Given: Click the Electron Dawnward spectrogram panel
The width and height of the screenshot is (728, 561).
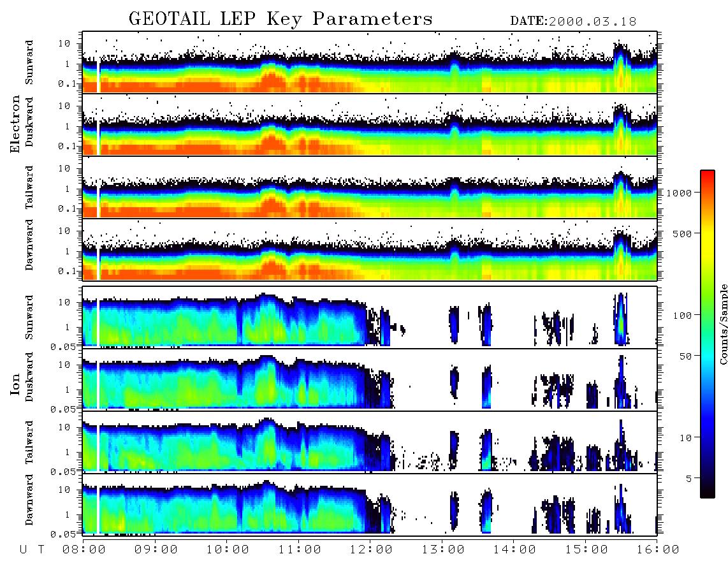Looking at the screenshot, I should [370, 249].
